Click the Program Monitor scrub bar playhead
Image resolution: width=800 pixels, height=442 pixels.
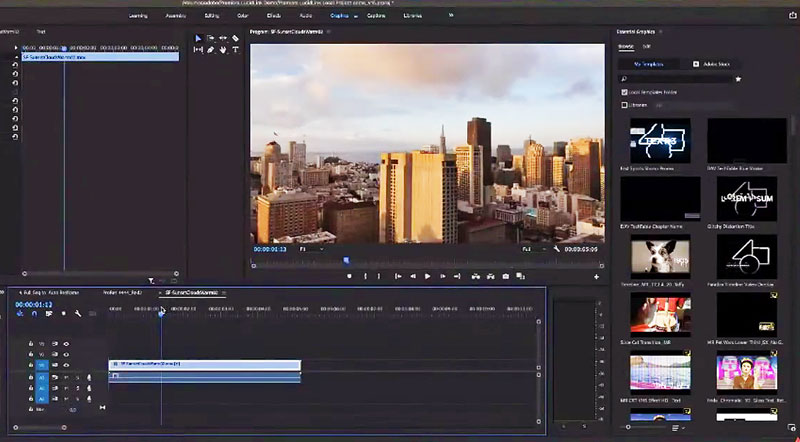pyautogui.click(x=347, y=260)
